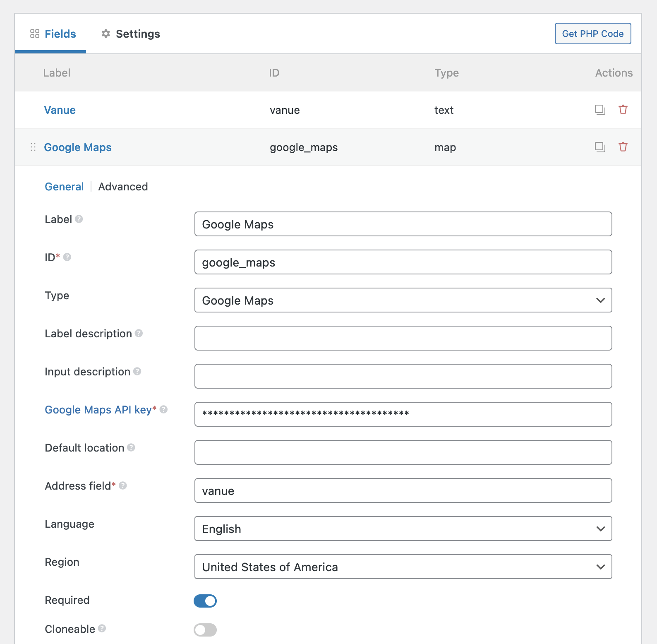
Task: Delete the Google Maps field
Action: pos(623,147)
